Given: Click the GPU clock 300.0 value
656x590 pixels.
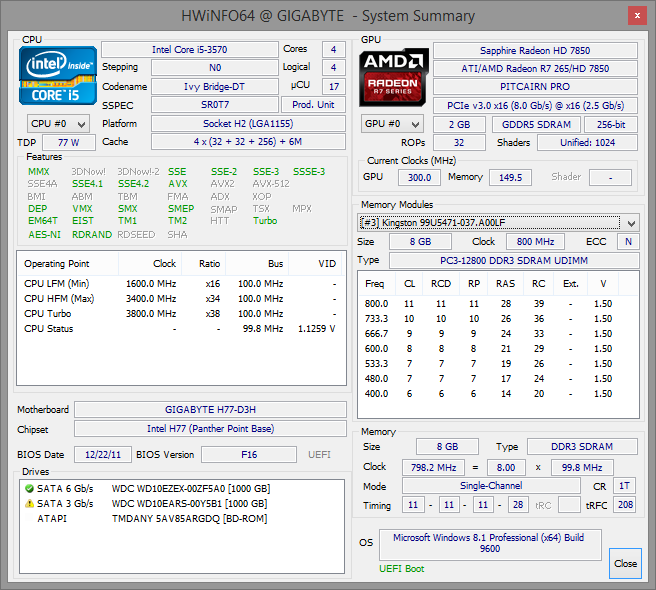Looking at the screenshot, I should [x=419, y=177].
